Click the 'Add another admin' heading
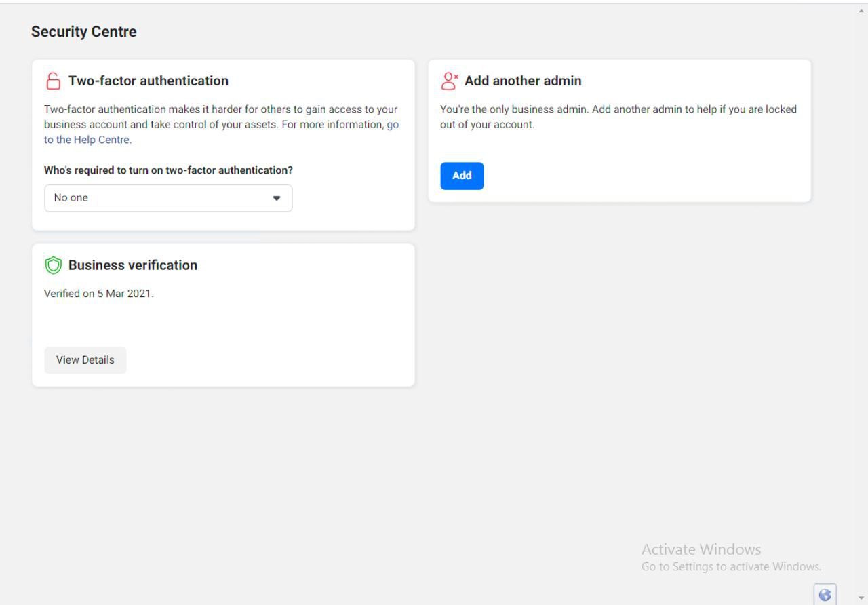Screen dimensions: 868x605 pos(523,81)
